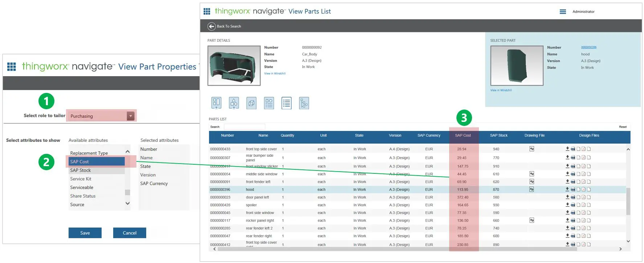Click the parts list vertical scrollbar thumb
The width and height of the screenshot is (644, 263).
click(x=628, y=201)
